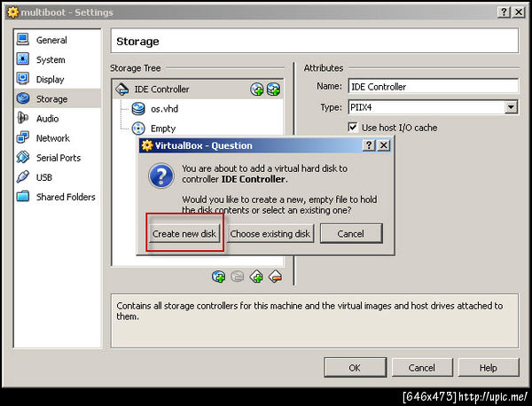
Task: Click the Question dialog title gear icon
Action: click(x=147, y=145)
